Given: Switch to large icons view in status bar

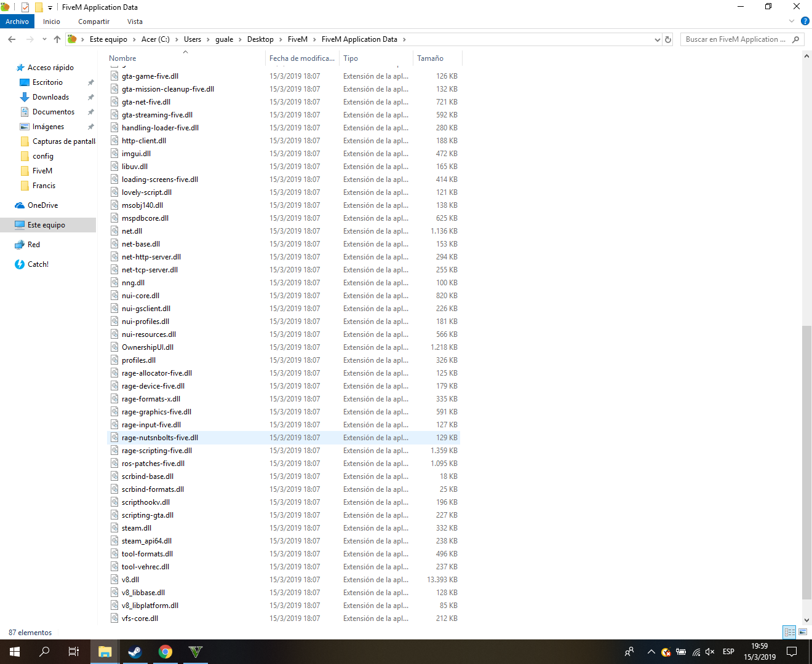Looking at the screenshot, I should [x=803, y=632].
